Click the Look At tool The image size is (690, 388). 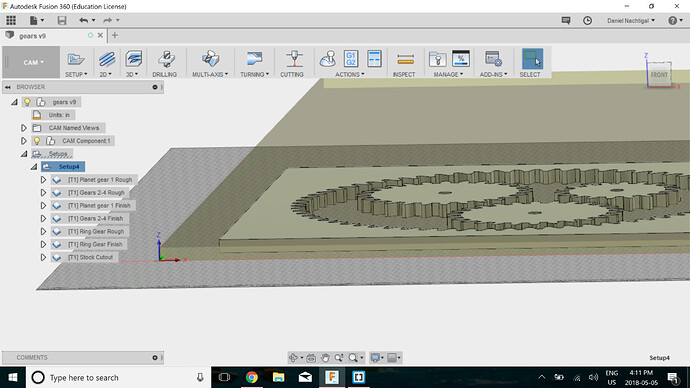coord(311,358)
